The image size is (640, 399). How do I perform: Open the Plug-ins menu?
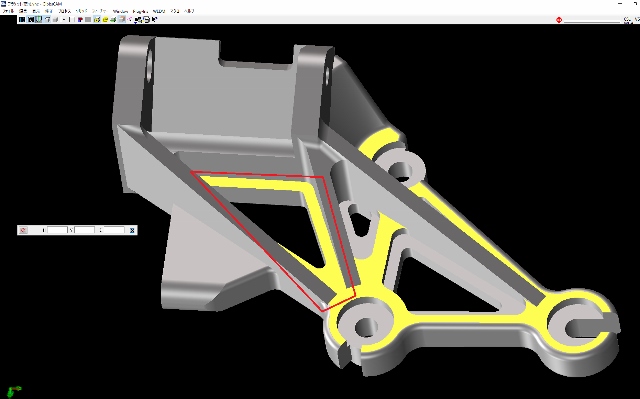click(x=140, y=11)
